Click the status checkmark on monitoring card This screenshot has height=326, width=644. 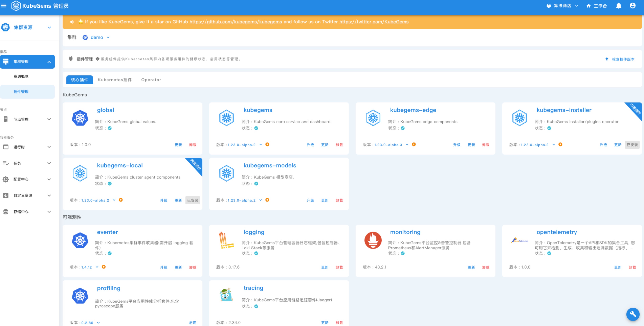point(403,253)
